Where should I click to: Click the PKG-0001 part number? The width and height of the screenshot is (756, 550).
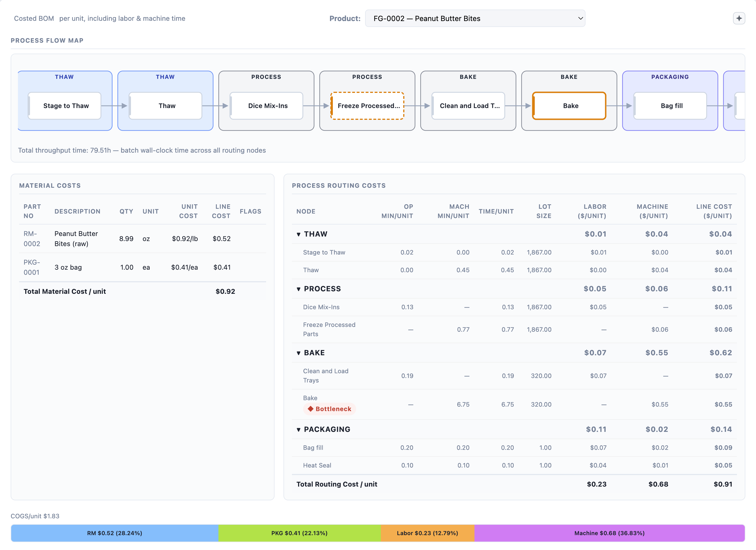(x=32, y=267)
